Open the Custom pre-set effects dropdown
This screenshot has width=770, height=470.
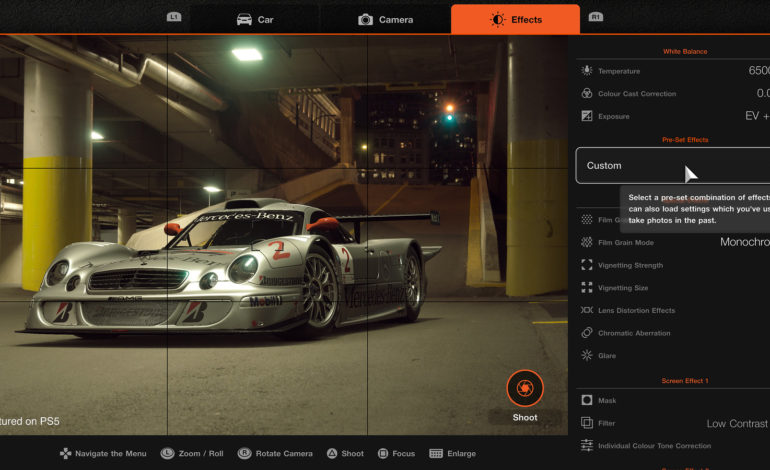pyautogui.click(x=672, y=166)
